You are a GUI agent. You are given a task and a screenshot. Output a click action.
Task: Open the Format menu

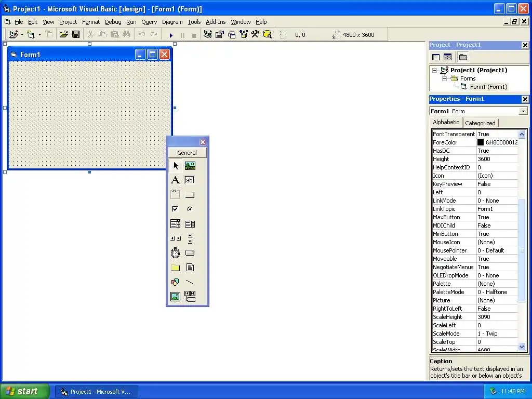(x=91, y=22)
